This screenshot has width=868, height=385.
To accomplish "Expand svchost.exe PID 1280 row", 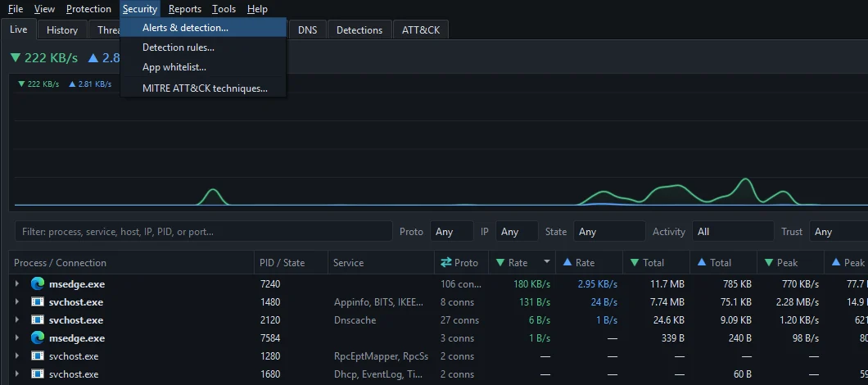I will point(17,356).
